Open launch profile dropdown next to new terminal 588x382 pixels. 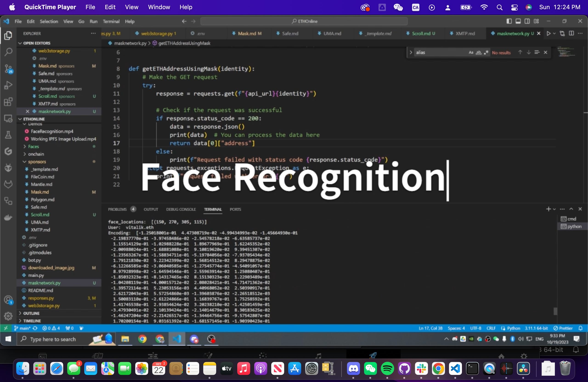(x=554, y=209)
